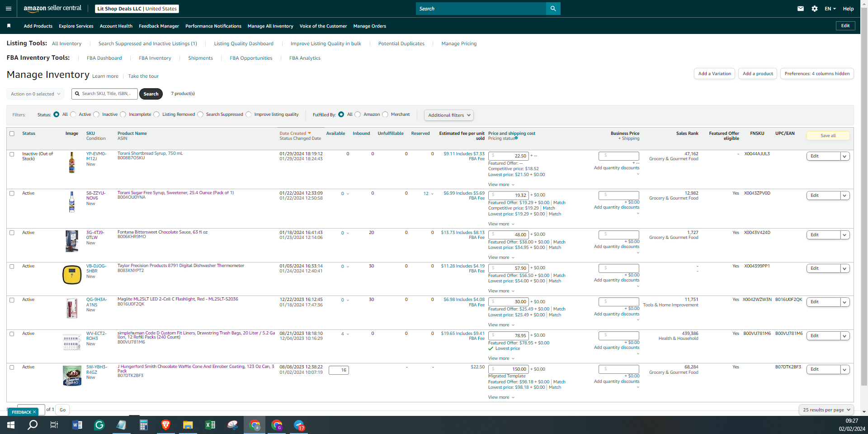Open Brave browser from taskbar
Image resolution: width=868 pixels, height=434 pixels.
166,425
